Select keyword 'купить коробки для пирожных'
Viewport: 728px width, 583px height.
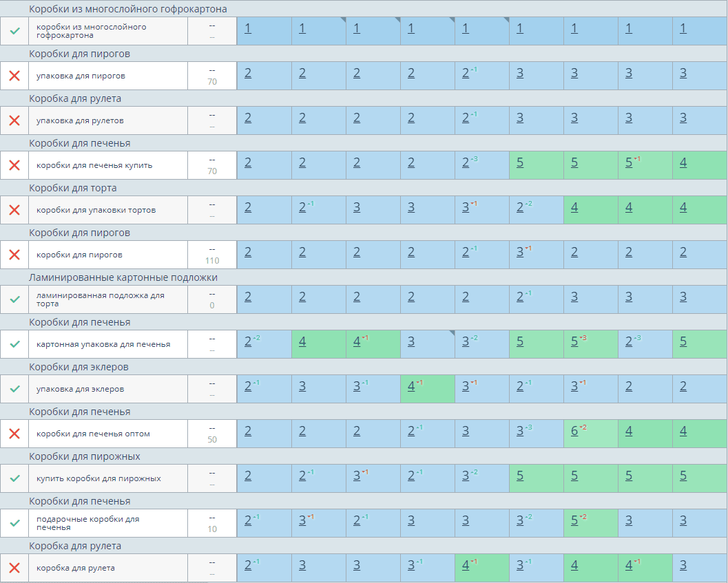coord(98,478)
